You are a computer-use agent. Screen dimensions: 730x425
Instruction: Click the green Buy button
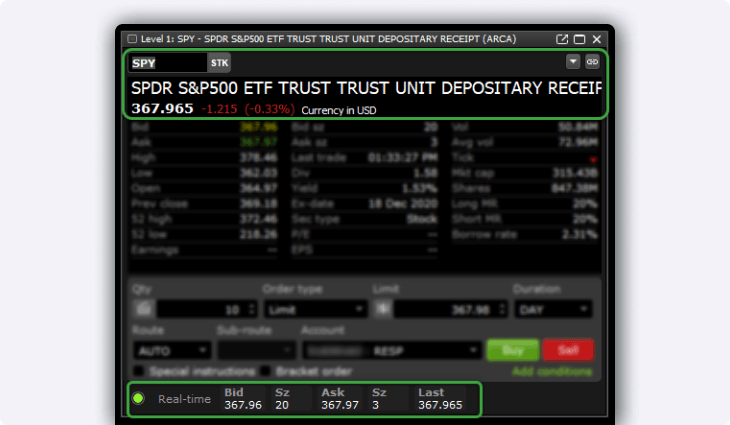click(x=513, y=350)
